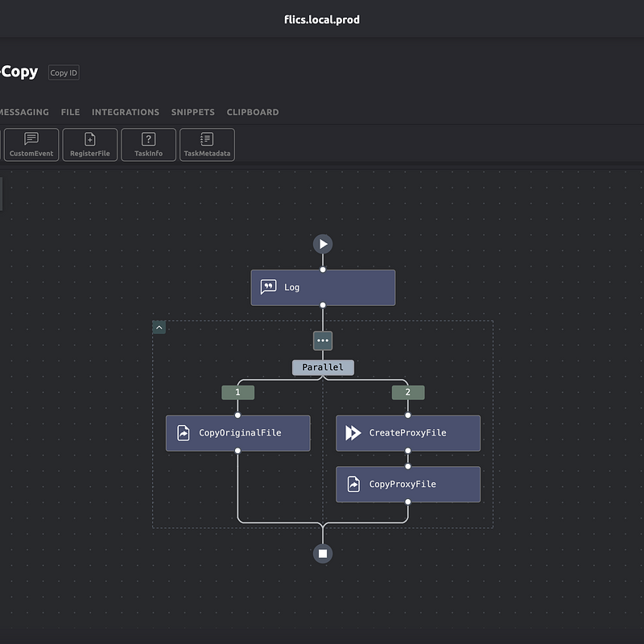Screen dimensions: 644x644
Task: Click the workflow end stop node
Action: tap(323, 553)
